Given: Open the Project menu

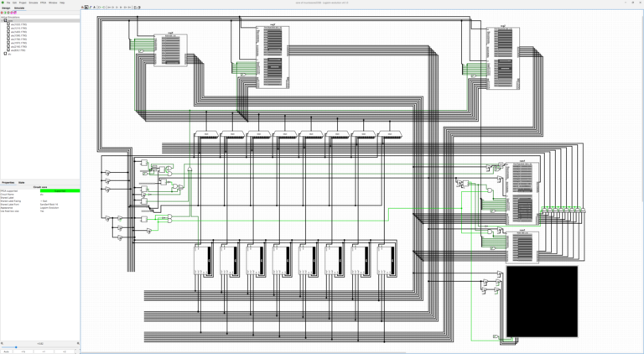Looking at the screenshot, I should (x=23, y=3).
